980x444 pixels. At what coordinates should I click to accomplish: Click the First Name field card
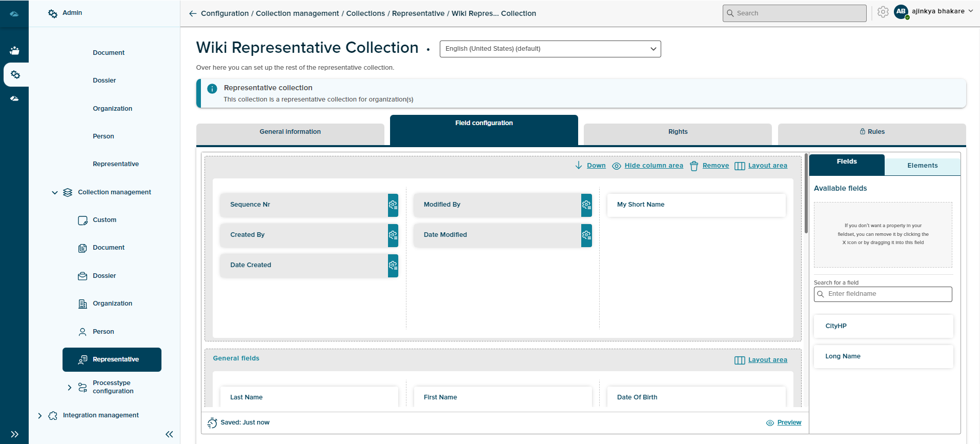[x=502, y=397]
